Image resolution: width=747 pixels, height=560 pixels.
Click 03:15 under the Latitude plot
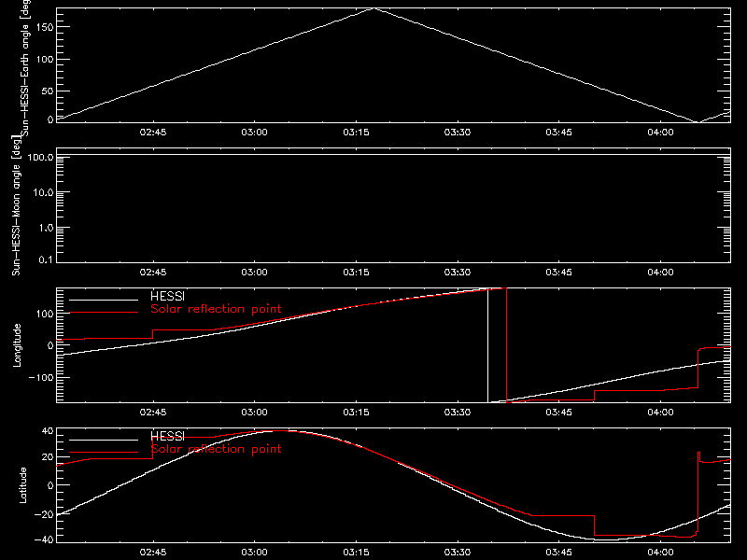(356, 553)
